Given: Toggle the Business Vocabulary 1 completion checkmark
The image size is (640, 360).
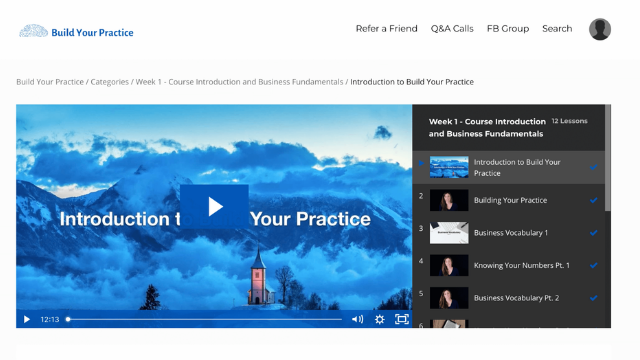Looking at the screenshot, I should click(x=593, y=233).
